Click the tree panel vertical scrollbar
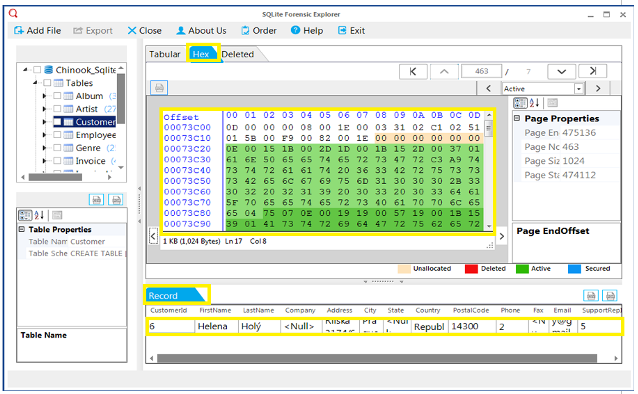Image resolution: width=638 pixels, height=394 pixels. (x=121, y=98)
